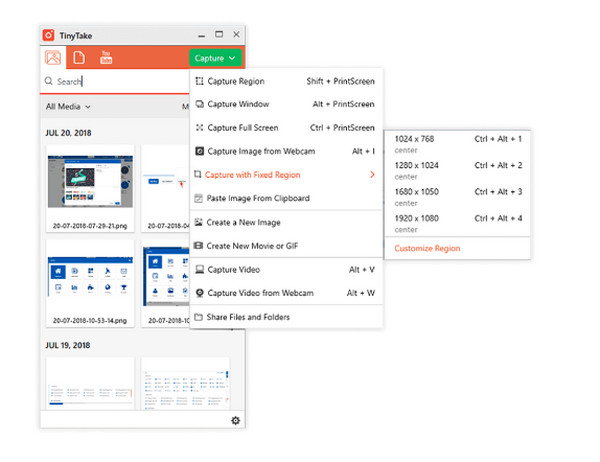The image size is (600, 462).
Task: Click the Share Files and Folders icon
Action: [x=198, y=317]
